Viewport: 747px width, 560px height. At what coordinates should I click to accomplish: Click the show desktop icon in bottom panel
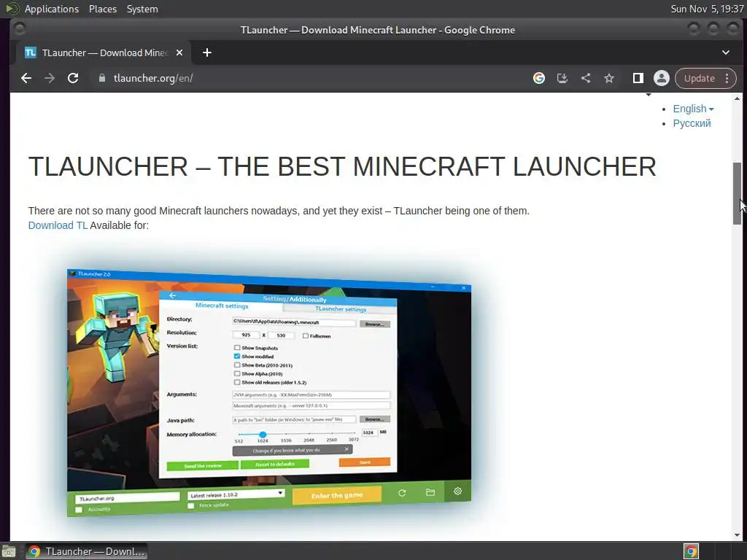pos(9,552)
